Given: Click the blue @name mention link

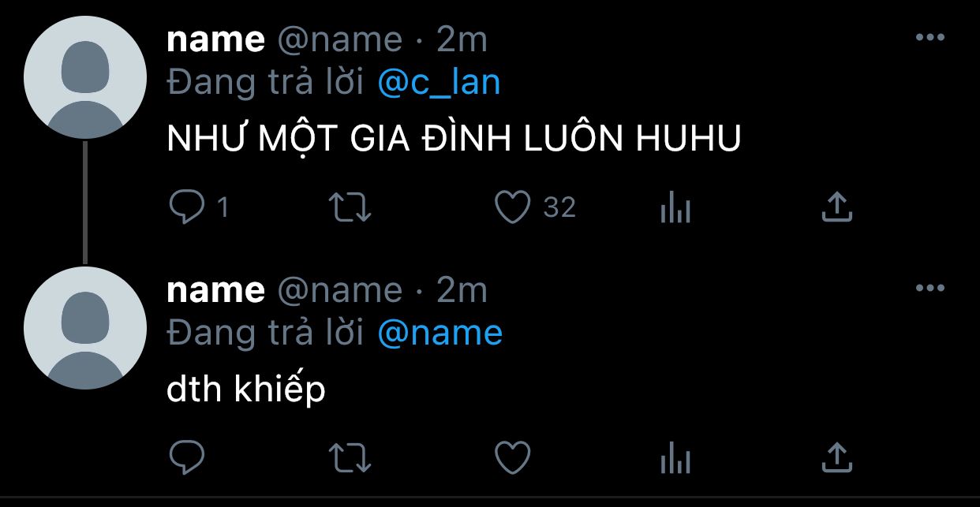Looking at the screenshot, I should click(x=440, y=333).
